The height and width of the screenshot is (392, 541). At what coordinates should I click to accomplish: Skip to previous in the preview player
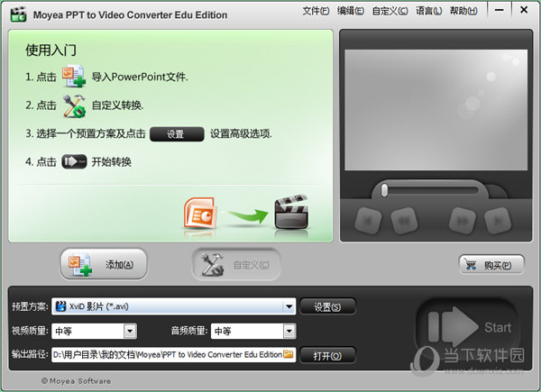point(368,221)
